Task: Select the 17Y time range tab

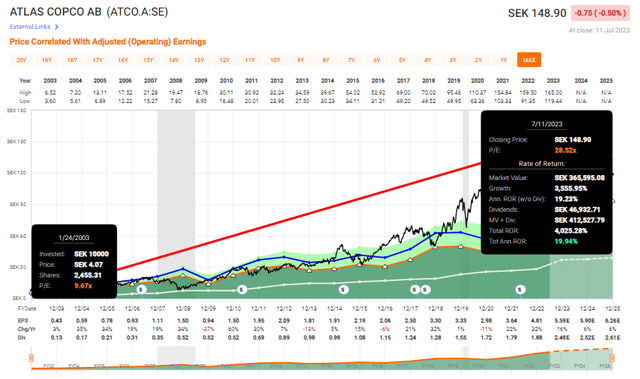Action: coord(98,60)
